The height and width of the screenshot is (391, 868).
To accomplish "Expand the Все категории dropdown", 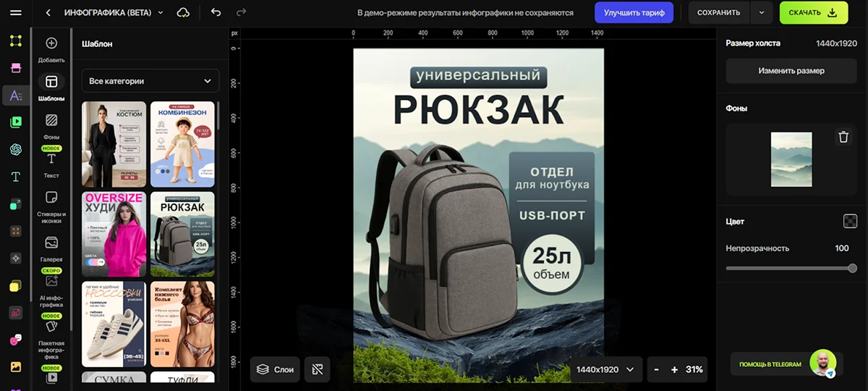I will point(150,81).
